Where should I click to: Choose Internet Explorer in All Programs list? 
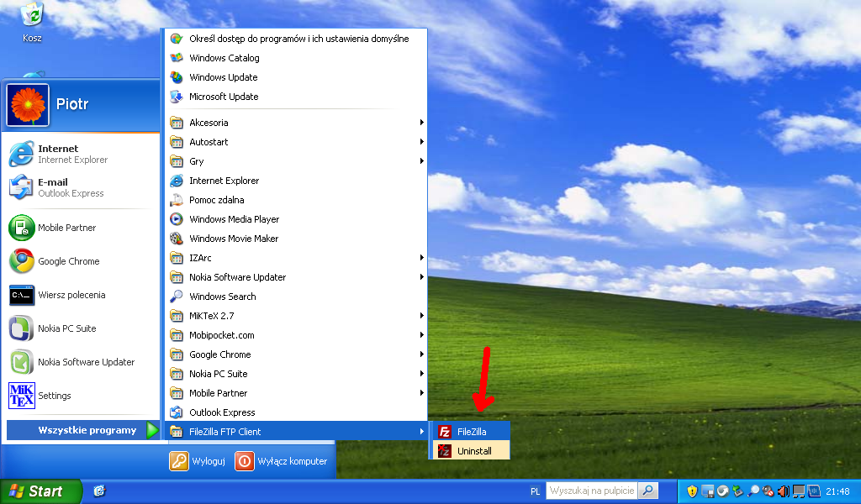tap(297, 181)
